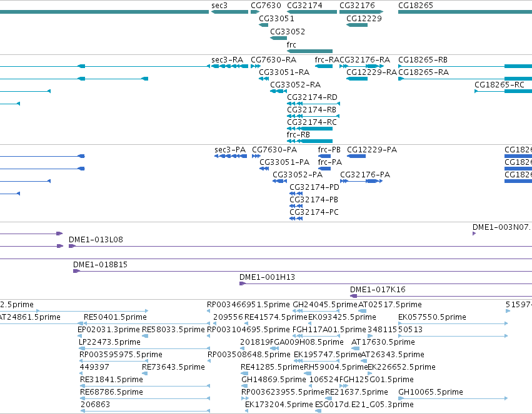532x414 pixels.
Task: Select the DME1-003N07 clone label
Action: pyautogui.click(x=502, y=227)
